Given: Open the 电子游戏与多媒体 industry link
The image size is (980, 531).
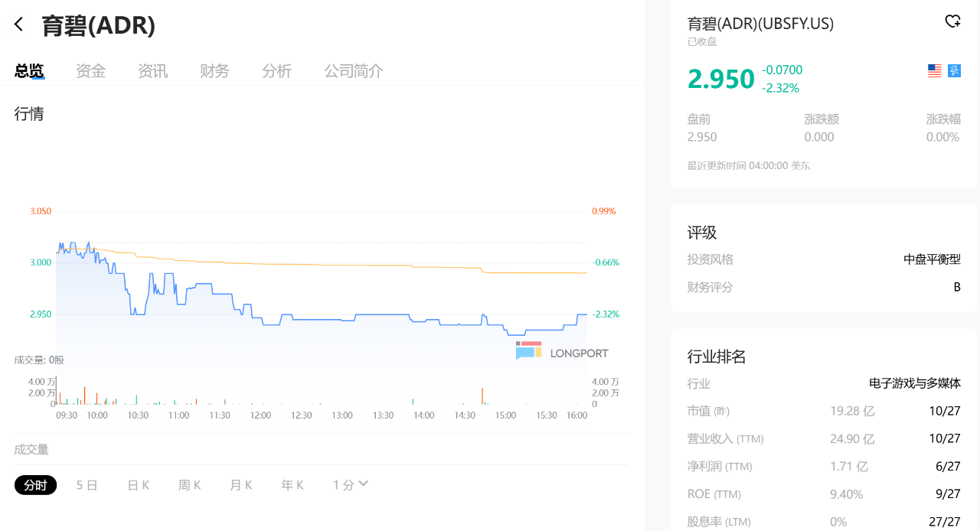Looking at the screenshot, I should click(915, 383).
